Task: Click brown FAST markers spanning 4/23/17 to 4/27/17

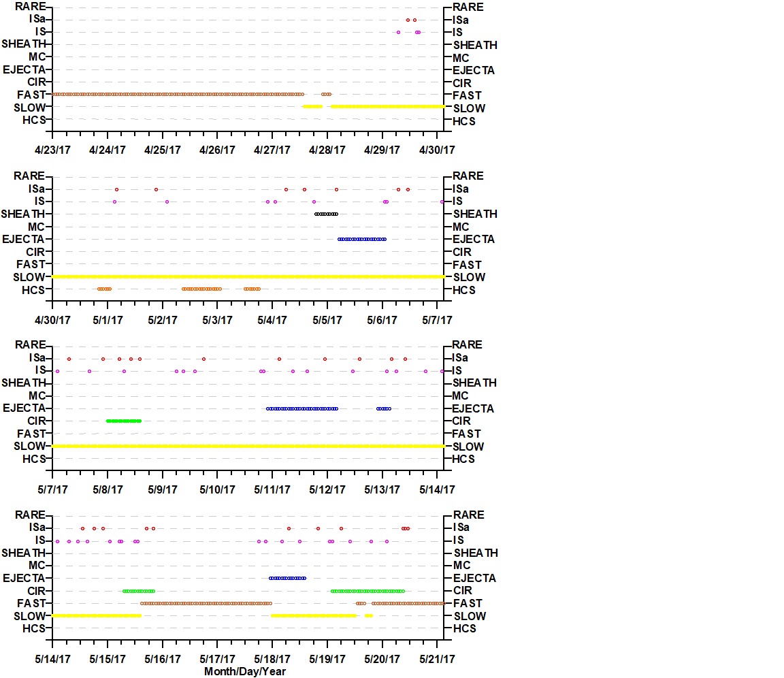Action: (178, 94)
